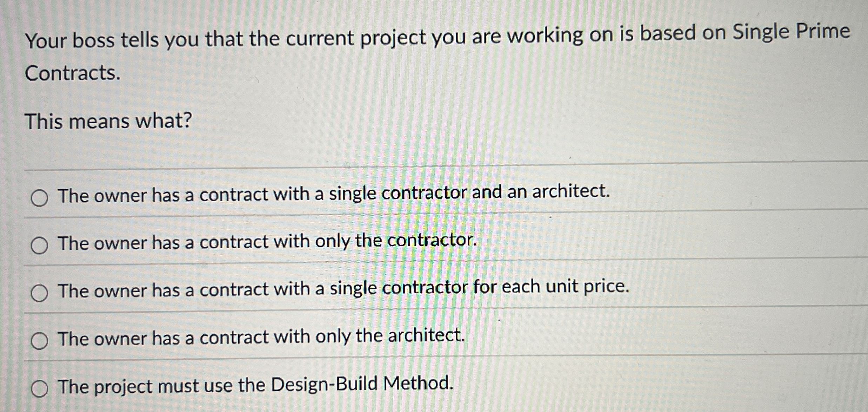This screenshot has width=868, height=412.
Task: Click the last answer's radio circle
Action: click(39, 388)
